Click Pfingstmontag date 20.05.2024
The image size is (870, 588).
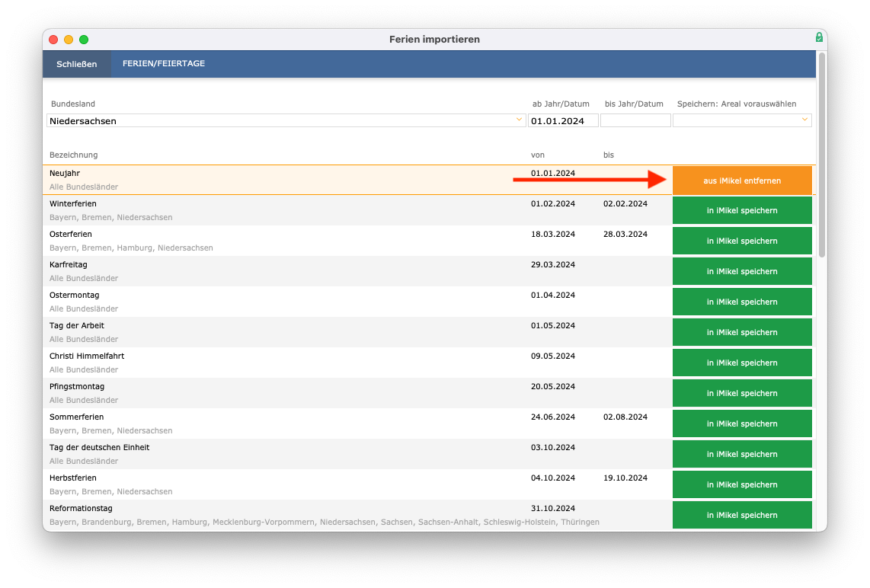point(552,387)
